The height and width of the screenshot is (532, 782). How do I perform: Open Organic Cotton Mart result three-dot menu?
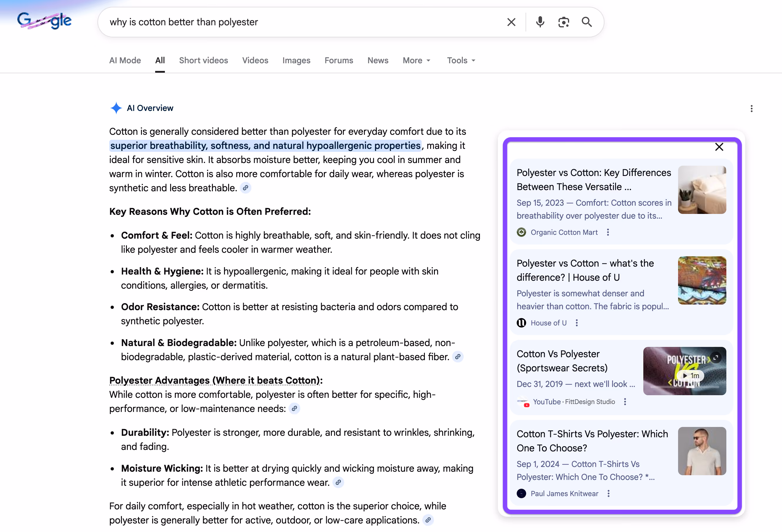[608, 232]
